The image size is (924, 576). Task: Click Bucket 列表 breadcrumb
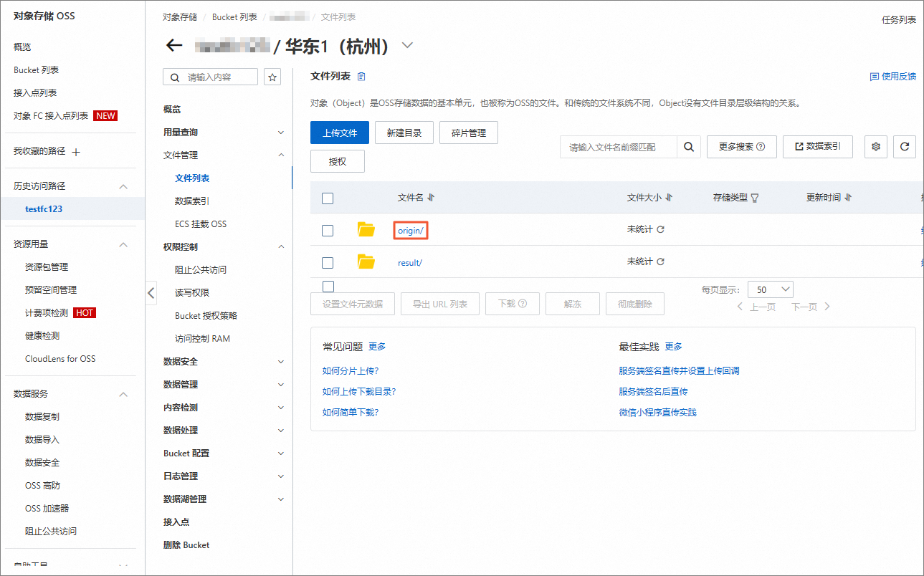pos(235,16)
